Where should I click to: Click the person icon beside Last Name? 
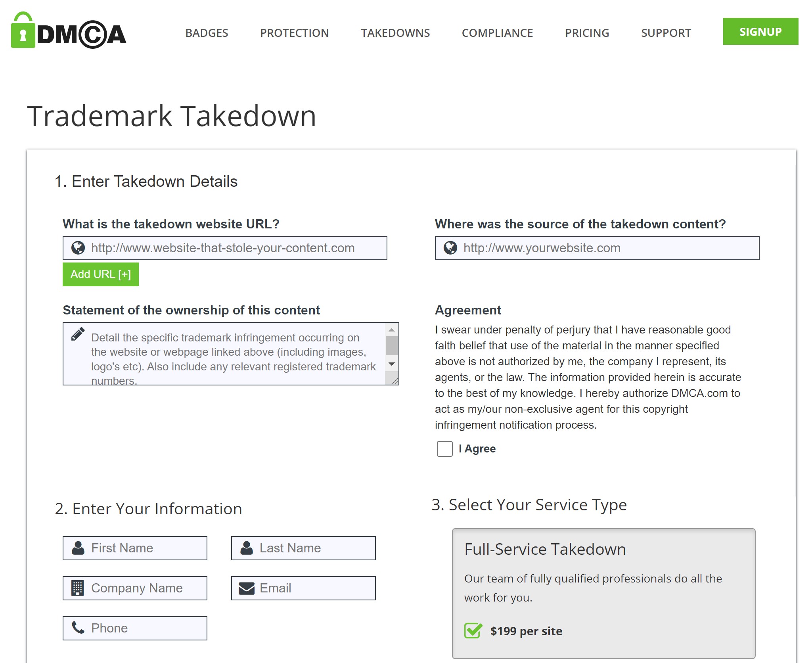pyautogui.click(x=247, y=548)
